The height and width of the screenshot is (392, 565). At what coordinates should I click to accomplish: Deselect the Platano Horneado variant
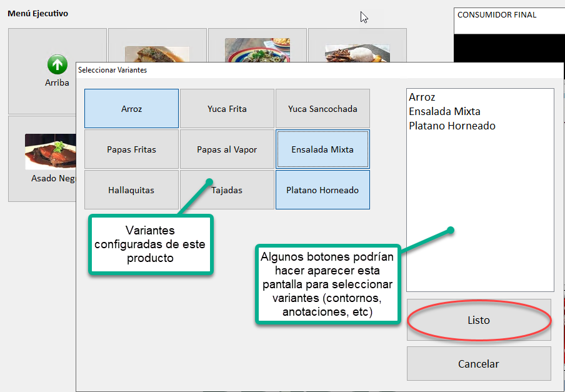point(322,189)
